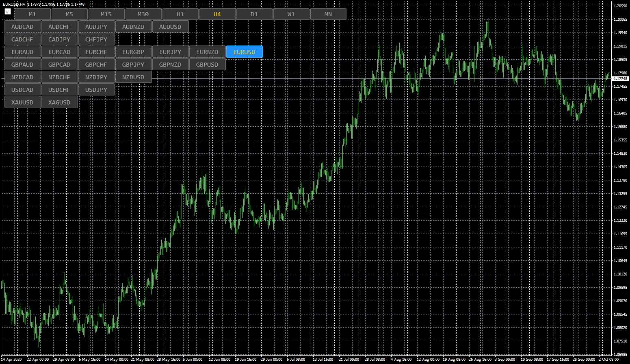The width and height of the screenshot is (630, 364).
Task: Choose the USDJPY symbol
Action: pos(96,90)
